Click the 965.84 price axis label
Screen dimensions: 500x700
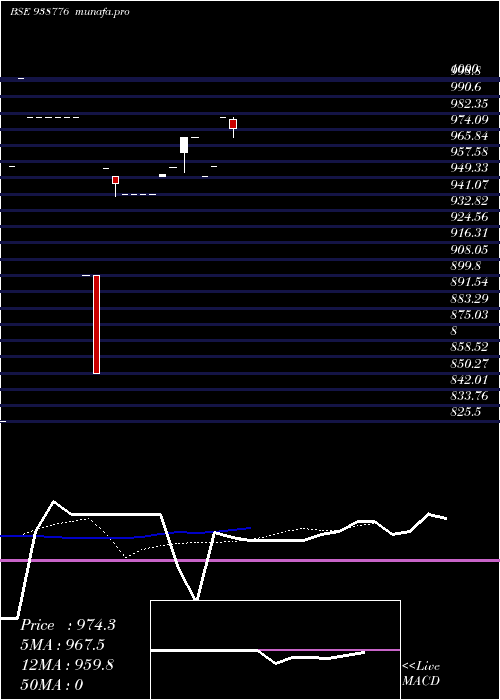pyautogui.click(x=469, y=136)
